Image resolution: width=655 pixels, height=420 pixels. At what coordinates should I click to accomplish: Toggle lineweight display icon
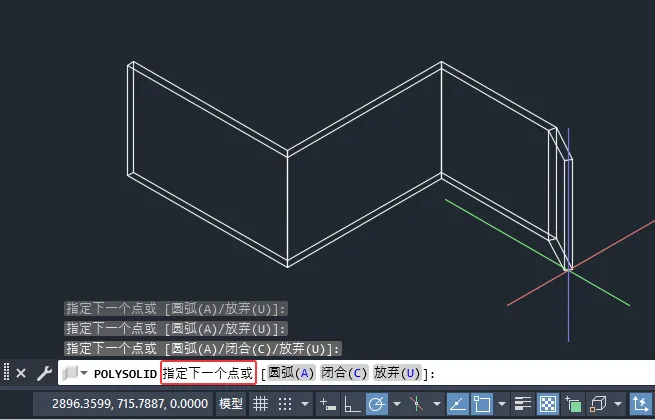coord(523,404)
